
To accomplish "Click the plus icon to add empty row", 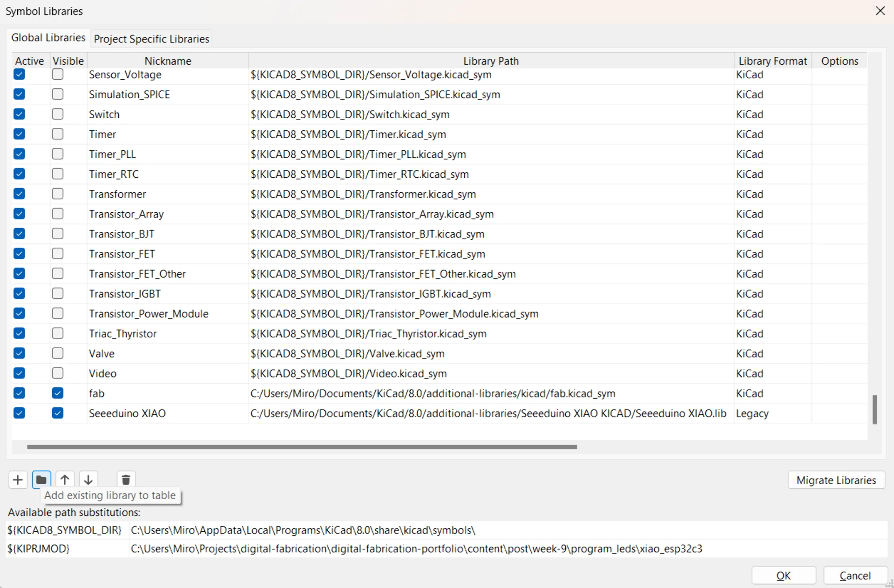I will click(x=18, y=480).
